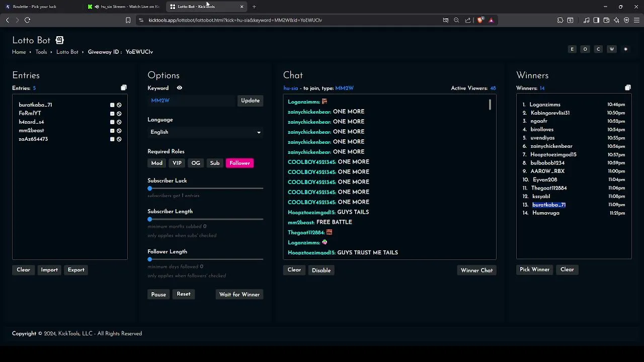The image size is (644, 362).
Task: Click the E button in the top right
Action: (x=572, y=49)
